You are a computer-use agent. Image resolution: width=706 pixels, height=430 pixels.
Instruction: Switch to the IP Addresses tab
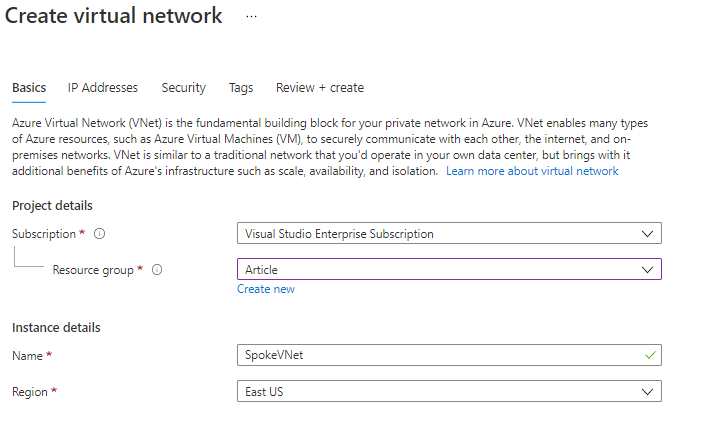103,88
